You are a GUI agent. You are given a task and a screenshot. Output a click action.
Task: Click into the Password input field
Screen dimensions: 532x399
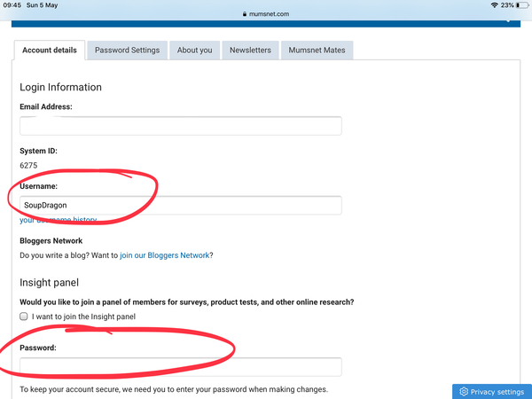pos(180,367)
